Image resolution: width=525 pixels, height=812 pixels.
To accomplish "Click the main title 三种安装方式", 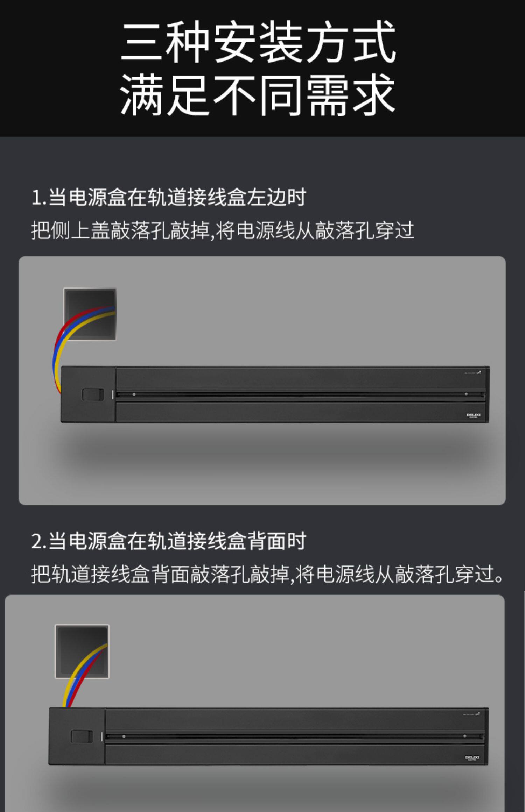I will 258,42.
